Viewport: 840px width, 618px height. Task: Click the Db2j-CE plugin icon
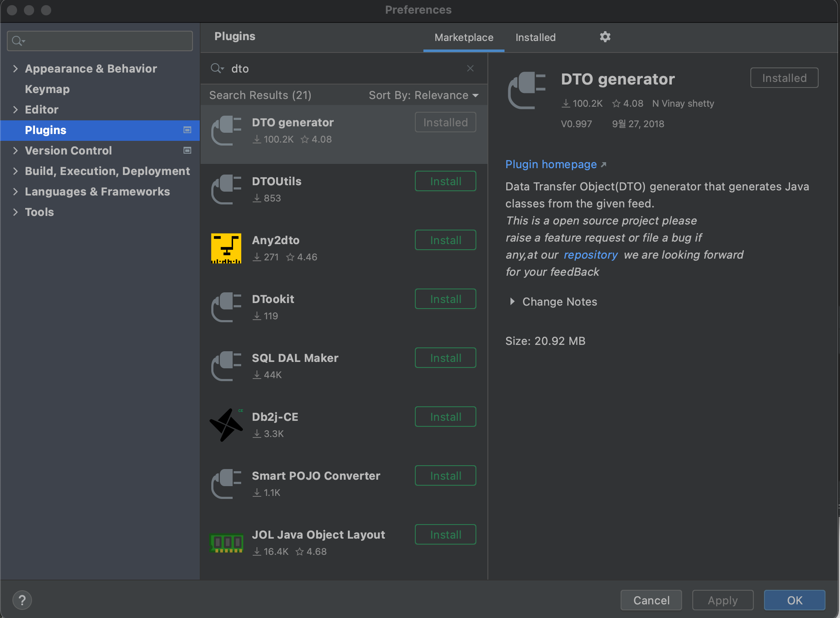click(x=226, y=425)
